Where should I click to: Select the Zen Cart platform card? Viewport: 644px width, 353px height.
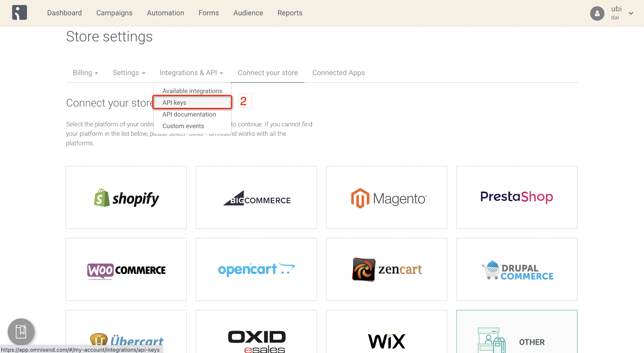(x=386, y=269)
